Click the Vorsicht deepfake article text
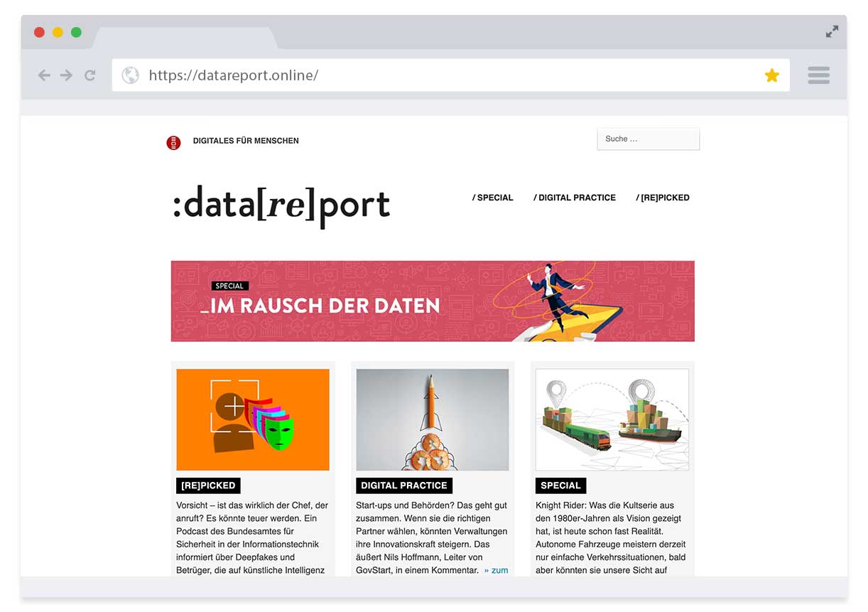This screenshot has width=868, height=612. [252, 538]
